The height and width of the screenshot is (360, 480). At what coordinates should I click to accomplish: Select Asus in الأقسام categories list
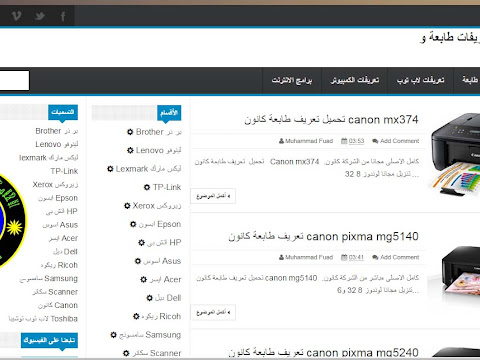point(162,261)
